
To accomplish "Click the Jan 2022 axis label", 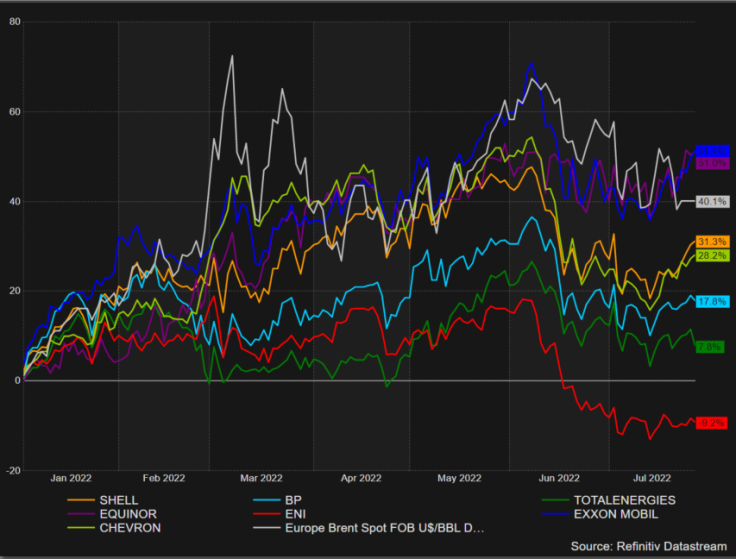I will (x=71, y=478).
